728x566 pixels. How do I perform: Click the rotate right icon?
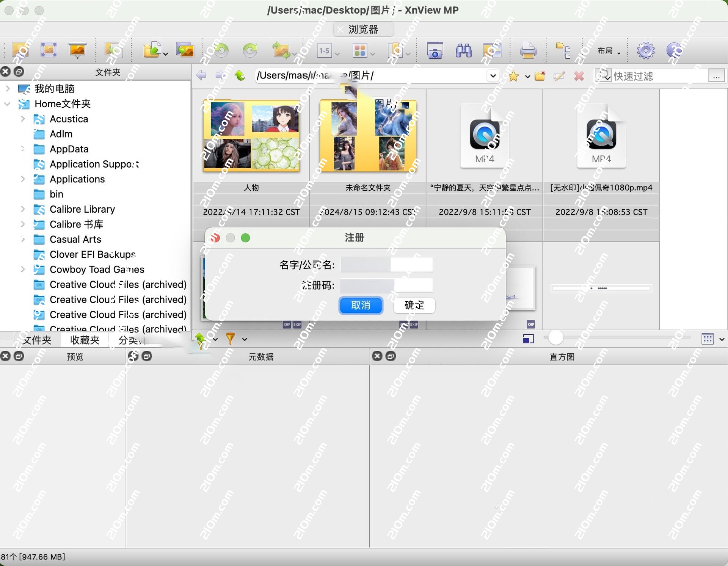[x=250, y=50]
